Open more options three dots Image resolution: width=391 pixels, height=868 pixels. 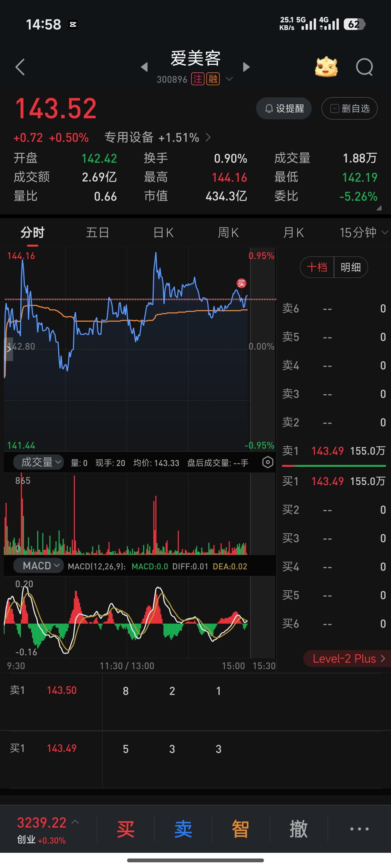(359, 829)
